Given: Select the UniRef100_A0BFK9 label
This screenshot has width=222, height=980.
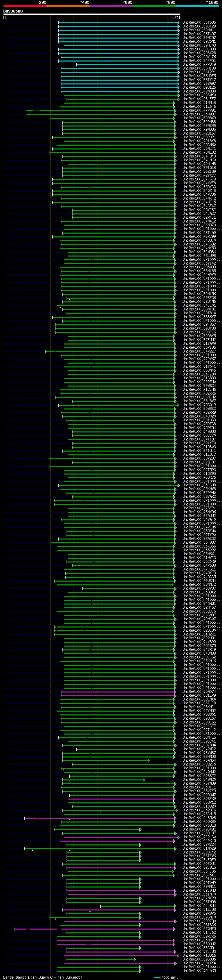Looking at the screenshot, I should pyautogui.click(x=199, y=799).
